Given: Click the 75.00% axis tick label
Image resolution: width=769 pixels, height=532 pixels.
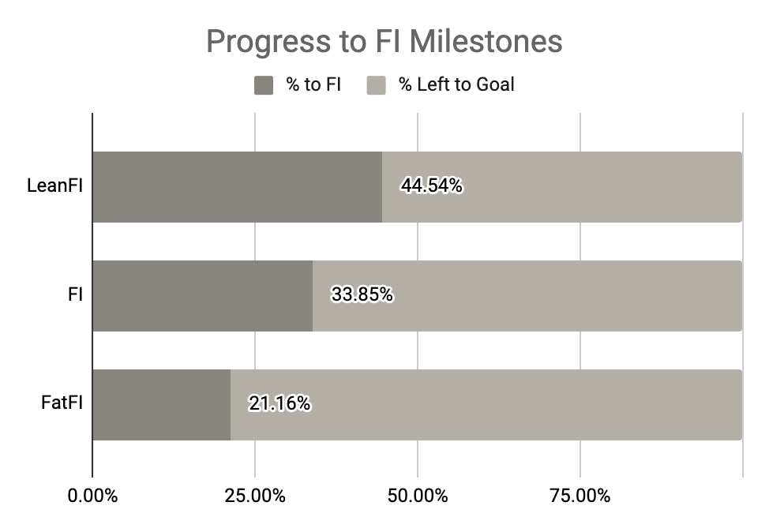Looking at the screenshot, I should coord(580,496).
